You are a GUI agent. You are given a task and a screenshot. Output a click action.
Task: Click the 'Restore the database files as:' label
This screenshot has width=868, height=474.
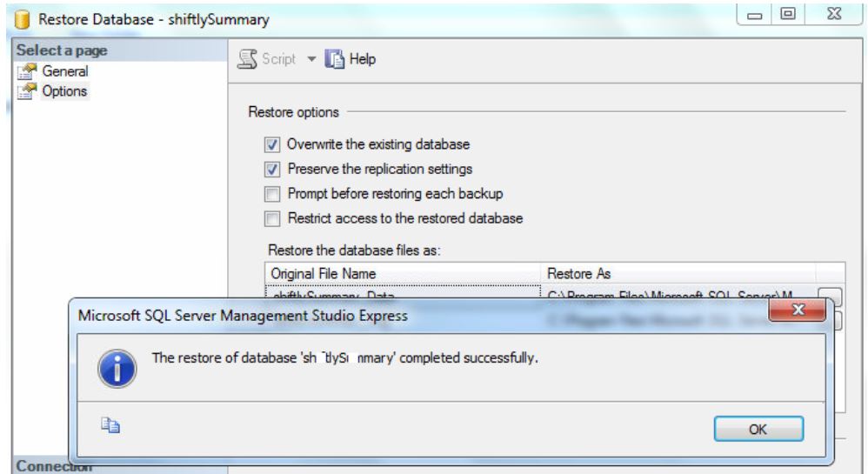tap(354, 250)
